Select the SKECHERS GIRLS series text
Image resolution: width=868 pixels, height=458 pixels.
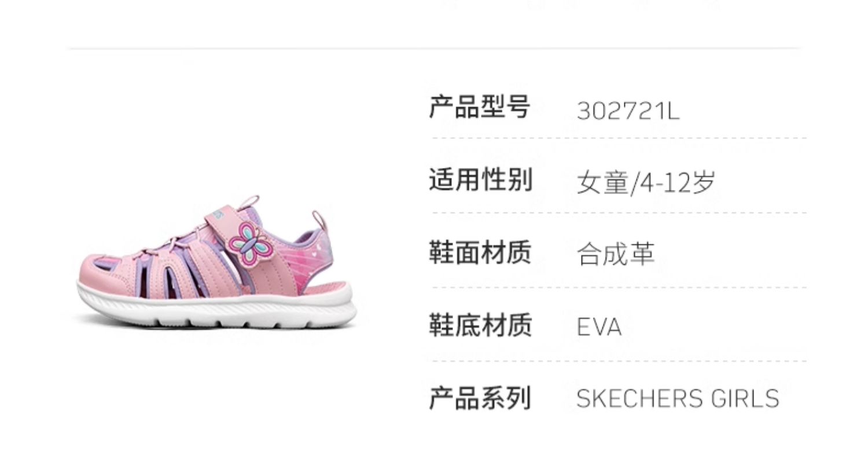click(x=678, y=399)
